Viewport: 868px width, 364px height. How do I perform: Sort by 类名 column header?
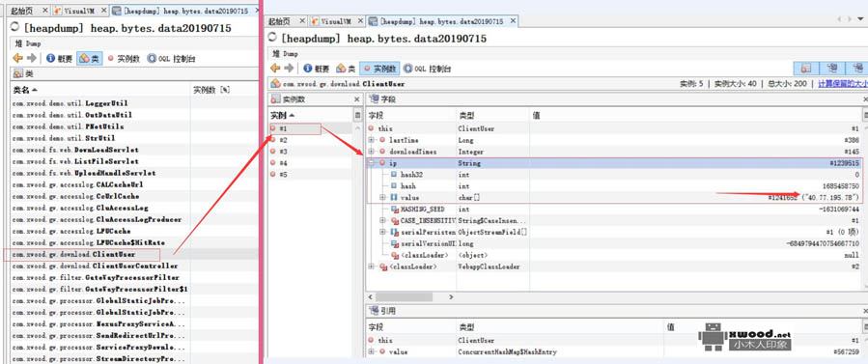101,90
